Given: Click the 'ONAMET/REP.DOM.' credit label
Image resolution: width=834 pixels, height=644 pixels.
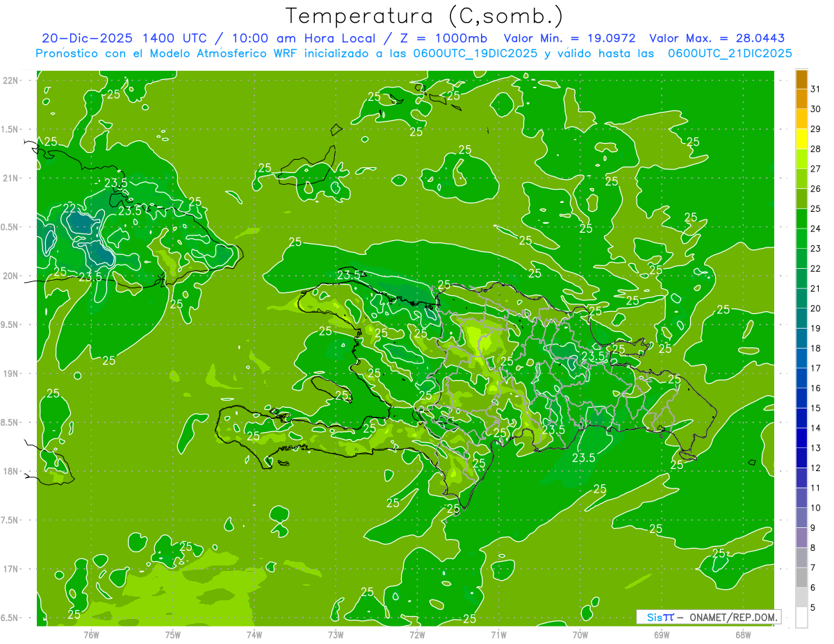Looking at the screenshot, I should (x=733, y=617).
